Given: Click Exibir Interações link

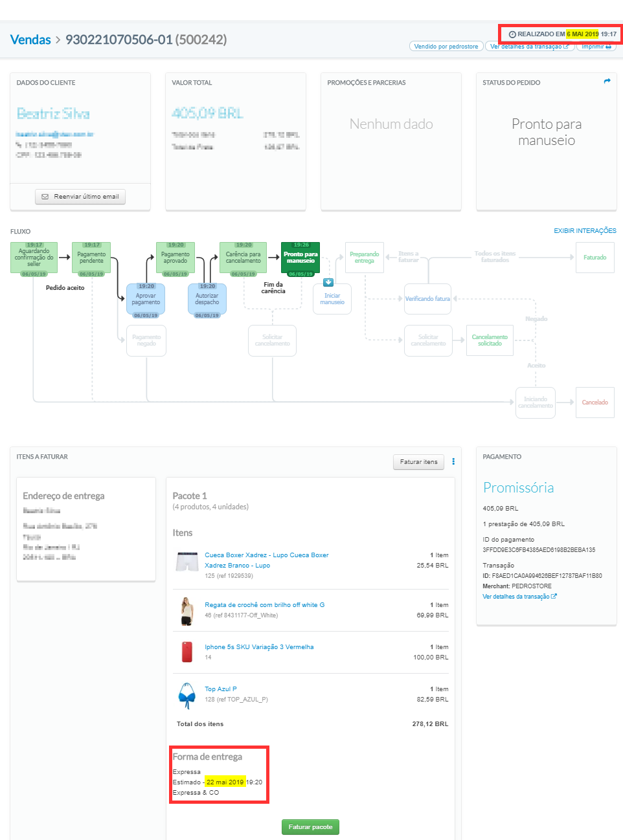Looking at the screenshot, I should click(584, 231).
